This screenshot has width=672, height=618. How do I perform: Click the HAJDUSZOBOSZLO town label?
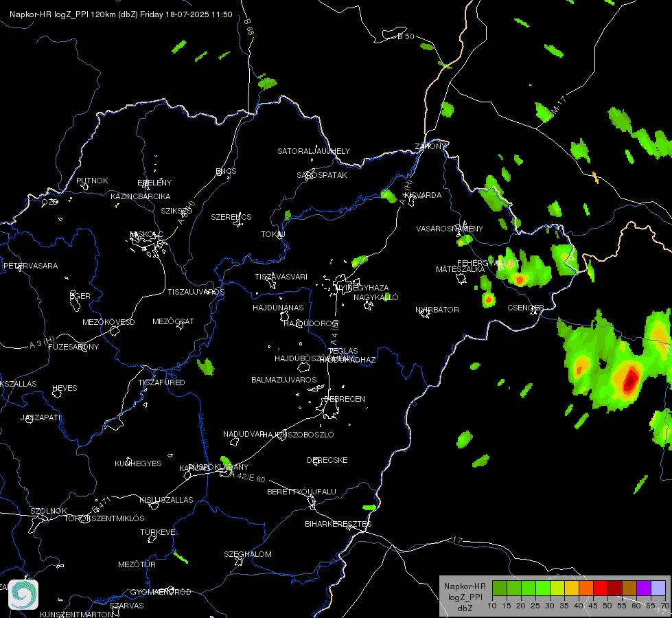(x=298, y=435)
